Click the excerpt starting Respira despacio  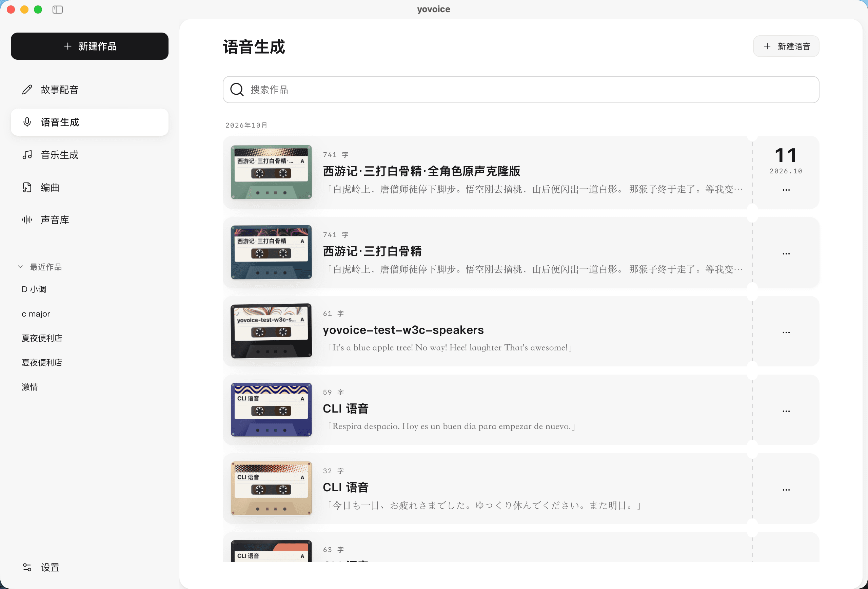pyautogui.click(x=450, y=426)
